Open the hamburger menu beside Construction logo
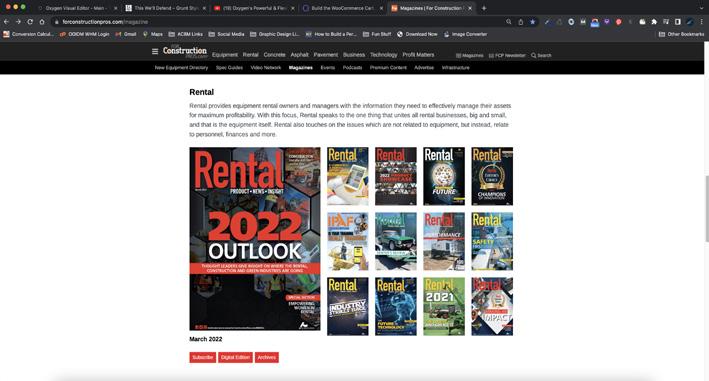 [x=155, y=52]
